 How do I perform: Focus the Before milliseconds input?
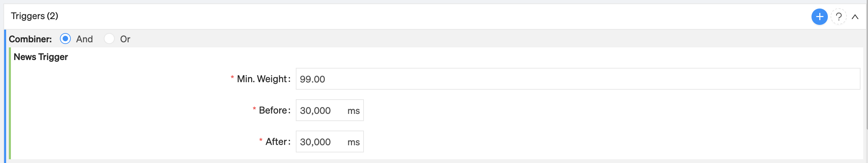pyautogui.click(x=329, y=110)
